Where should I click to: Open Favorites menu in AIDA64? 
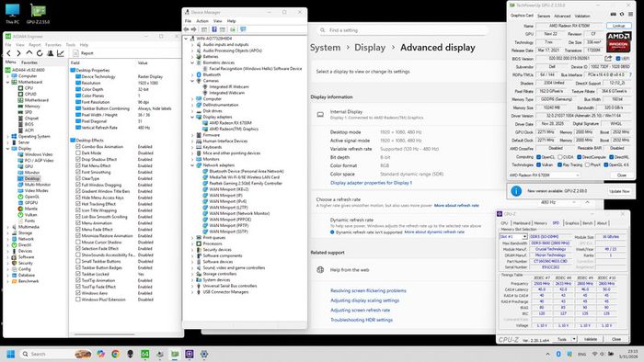(x=53, y=45)
